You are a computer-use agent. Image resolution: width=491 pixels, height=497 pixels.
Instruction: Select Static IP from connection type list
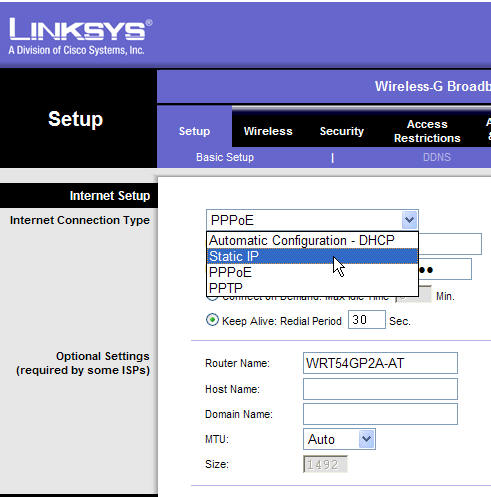pos(312,256)
